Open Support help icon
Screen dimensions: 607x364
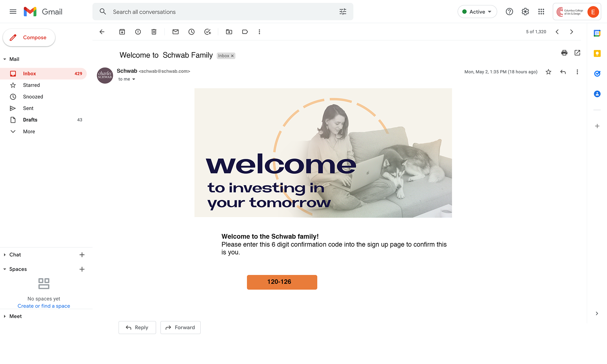click(x=509, y=12)
